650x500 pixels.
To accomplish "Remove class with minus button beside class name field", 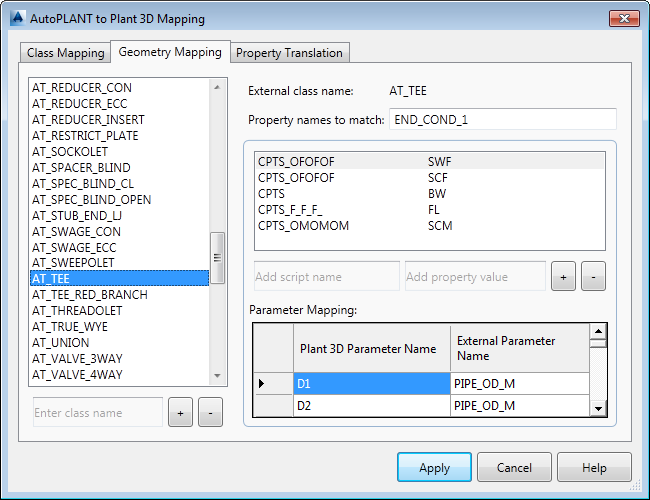I will 210,413.
